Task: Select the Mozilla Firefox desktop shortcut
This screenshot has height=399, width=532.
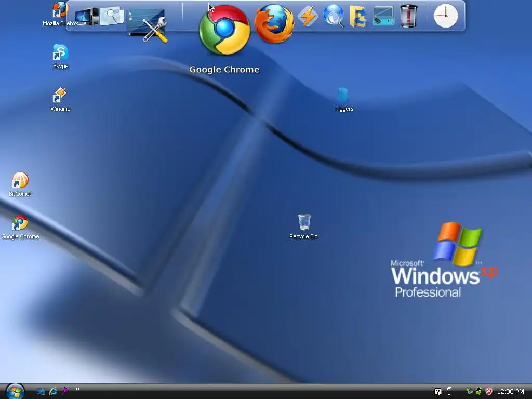Action: [60, 14]
